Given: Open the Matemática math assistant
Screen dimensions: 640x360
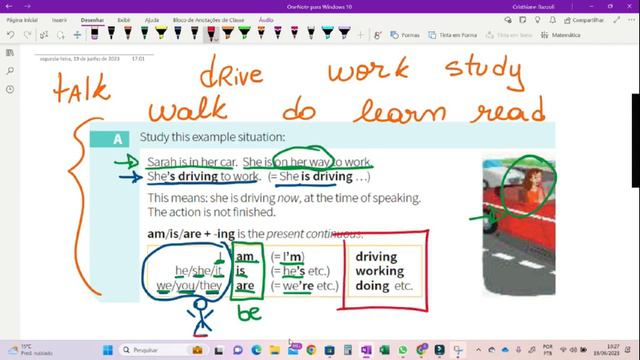Looking at the screenshot, I should [x=560, y=36].
